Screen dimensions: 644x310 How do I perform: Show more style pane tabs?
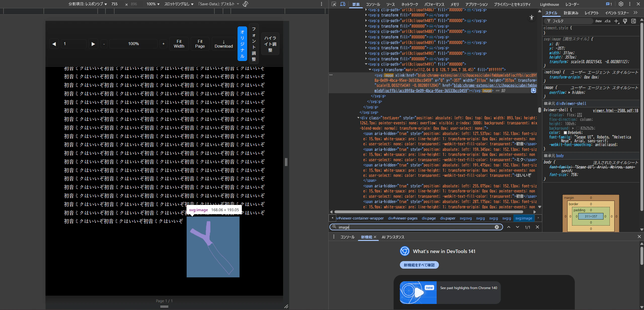(636, 13)
